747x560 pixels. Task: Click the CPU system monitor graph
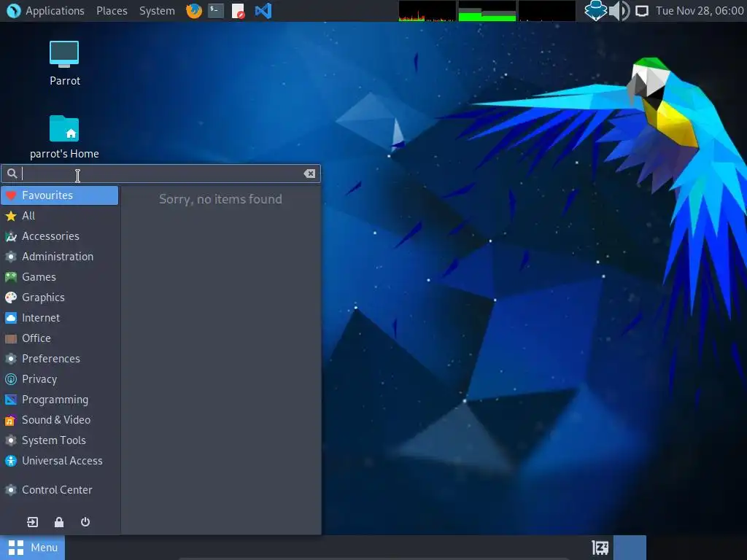(427, 11)
